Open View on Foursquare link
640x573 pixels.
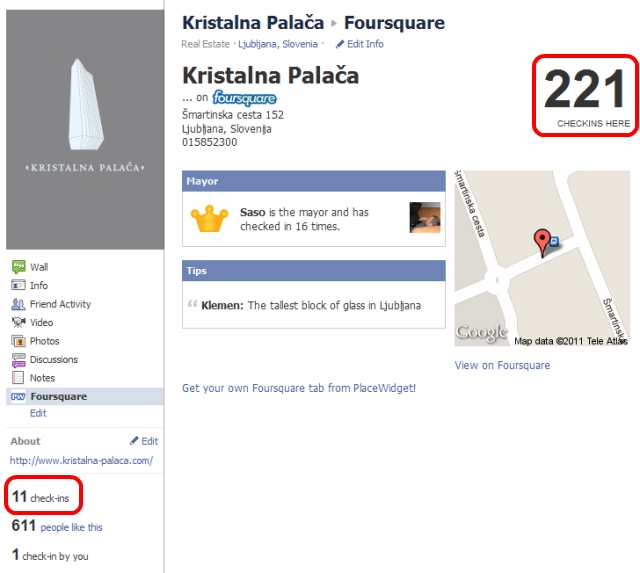502,365
